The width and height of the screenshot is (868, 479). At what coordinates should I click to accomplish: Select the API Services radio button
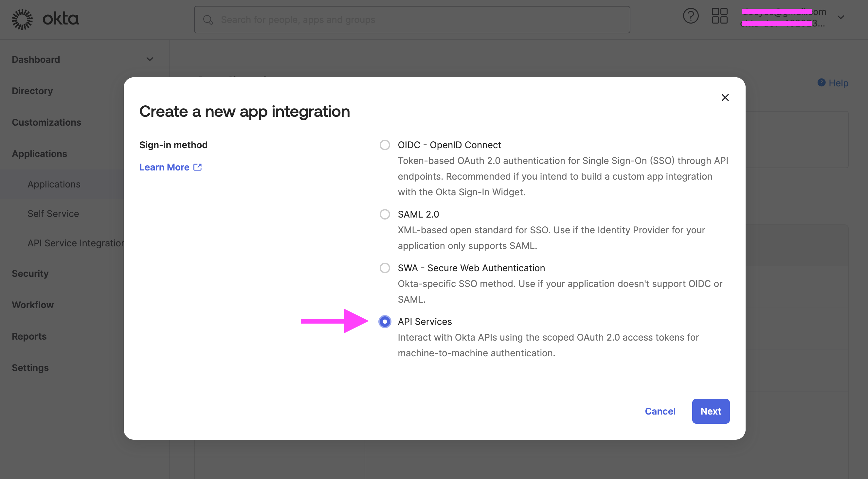385,322
